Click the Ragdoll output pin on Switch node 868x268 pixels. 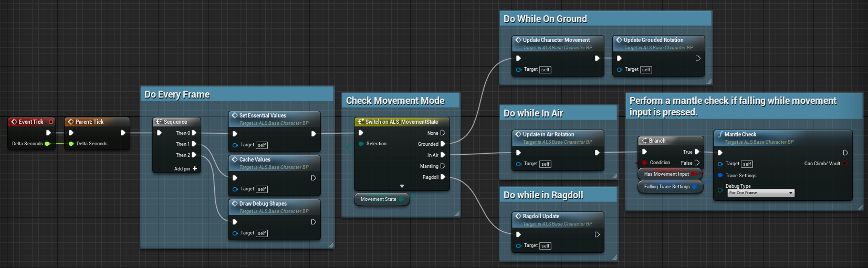click(443, 177)
